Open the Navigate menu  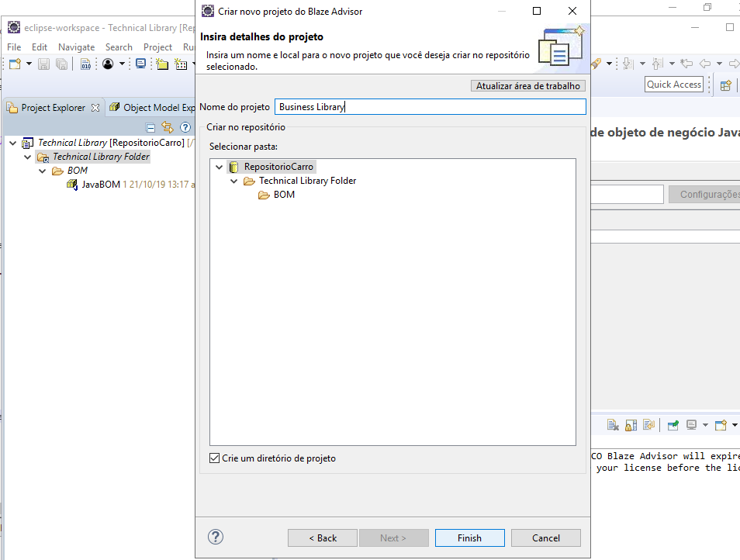coord(76,47)
